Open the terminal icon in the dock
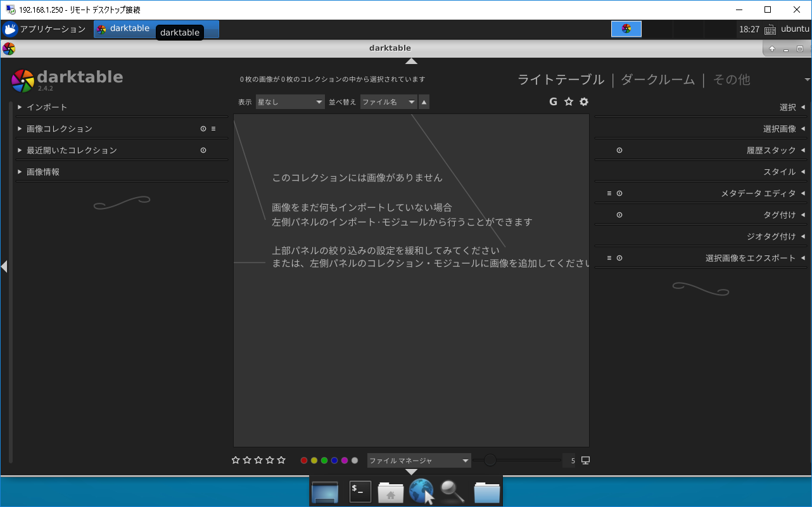The image size is (812, 507). coord(359,491)
